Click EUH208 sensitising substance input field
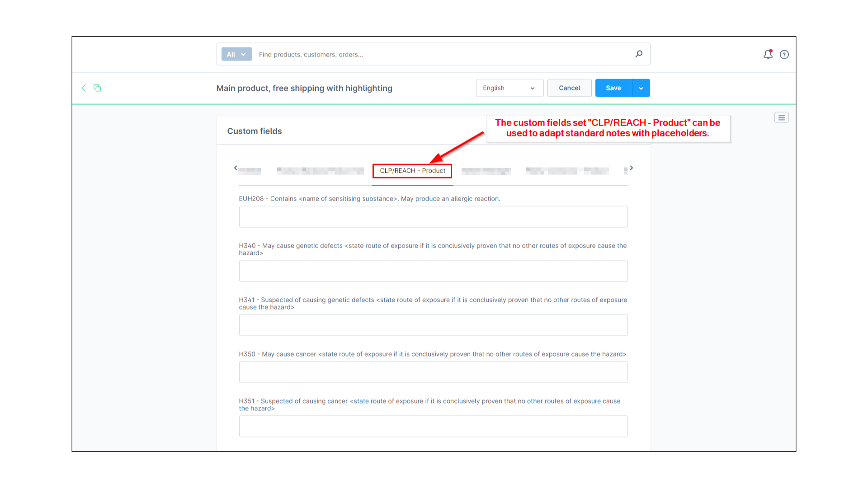Image resolution: width=868 pixels, height=488 pixels. (x=434, y=216)
